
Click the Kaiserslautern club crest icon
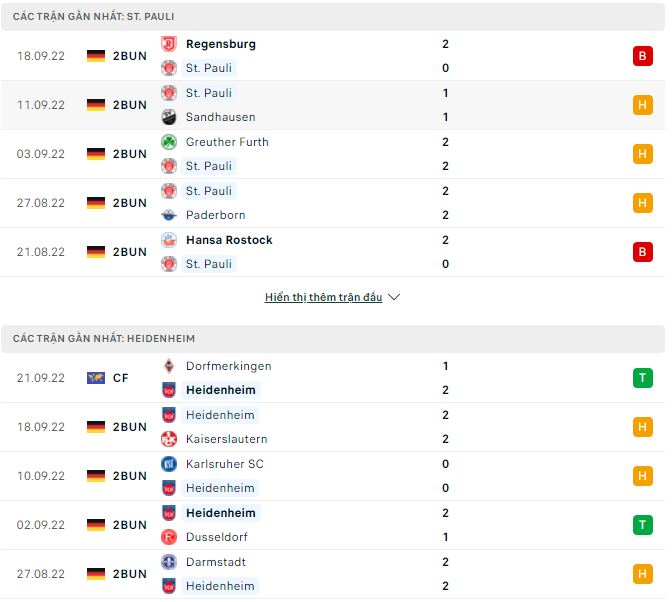pyautogui.click(x=168, y=439)
